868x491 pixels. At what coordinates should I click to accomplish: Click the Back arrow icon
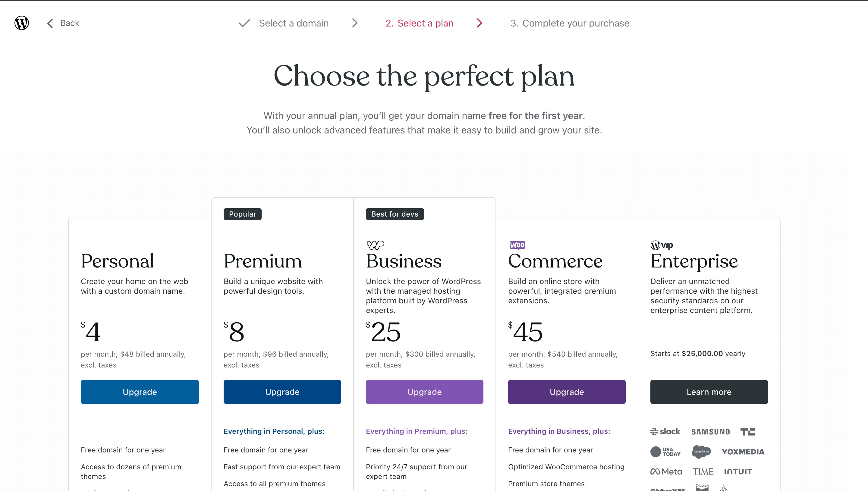point(50,23)
